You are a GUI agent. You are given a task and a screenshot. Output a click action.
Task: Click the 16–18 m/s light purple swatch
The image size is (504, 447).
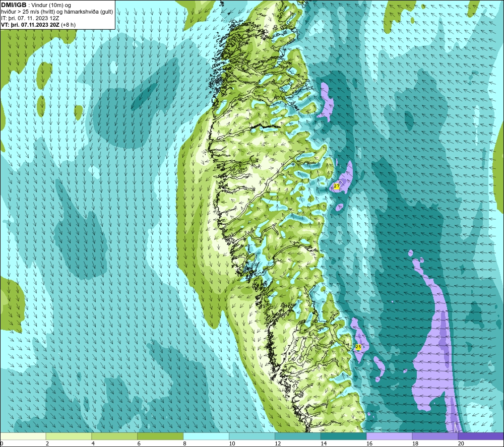pos(389,436)
